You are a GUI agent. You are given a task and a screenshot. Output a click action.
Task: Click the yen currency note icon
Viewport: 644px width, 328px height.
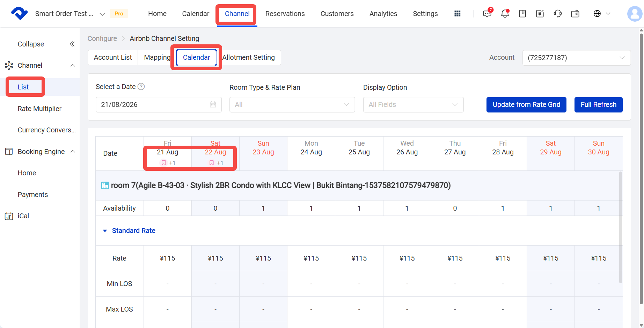(540, 14)
